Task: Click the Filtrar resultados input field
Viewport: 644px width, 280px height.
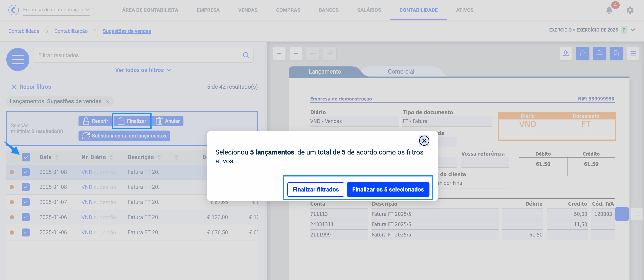Action: 137,55
